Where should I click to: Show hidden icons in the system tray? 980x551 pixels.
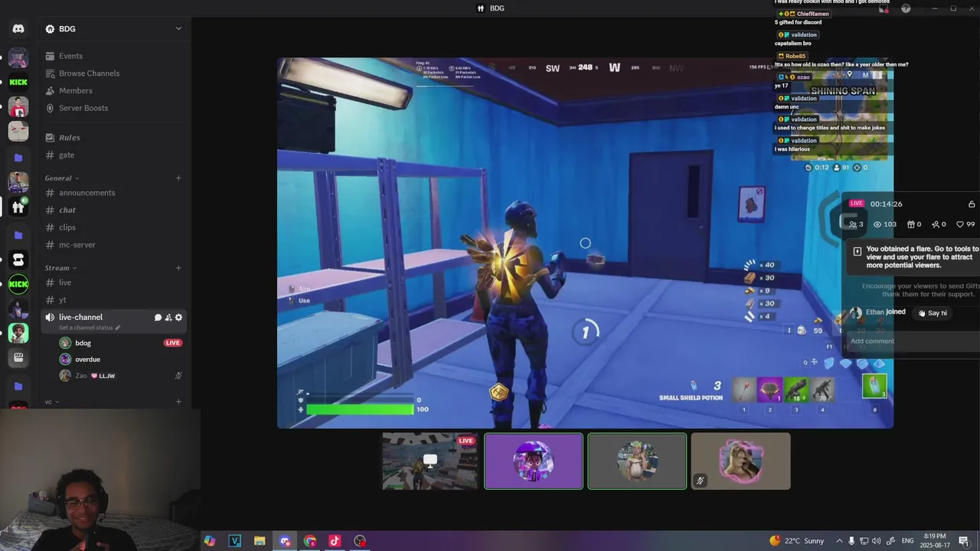point(840,541)
